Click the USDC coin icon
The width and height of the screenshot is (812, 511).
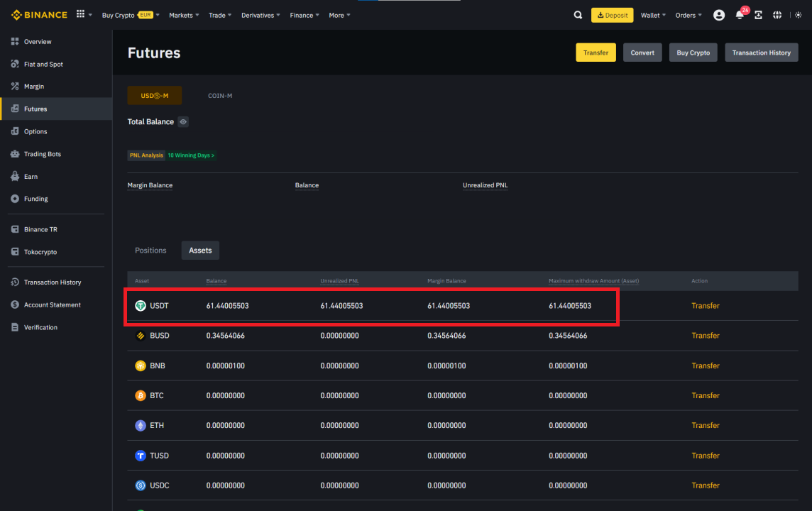pyautogui.click(x=141, y=485)
